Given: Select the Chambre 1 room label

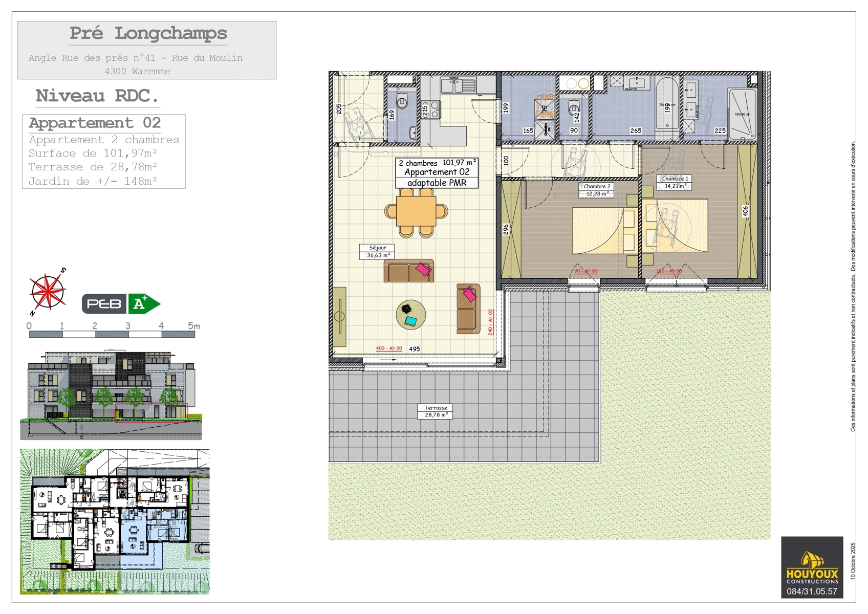Looking at the screenshot, I should pos(675,182).
